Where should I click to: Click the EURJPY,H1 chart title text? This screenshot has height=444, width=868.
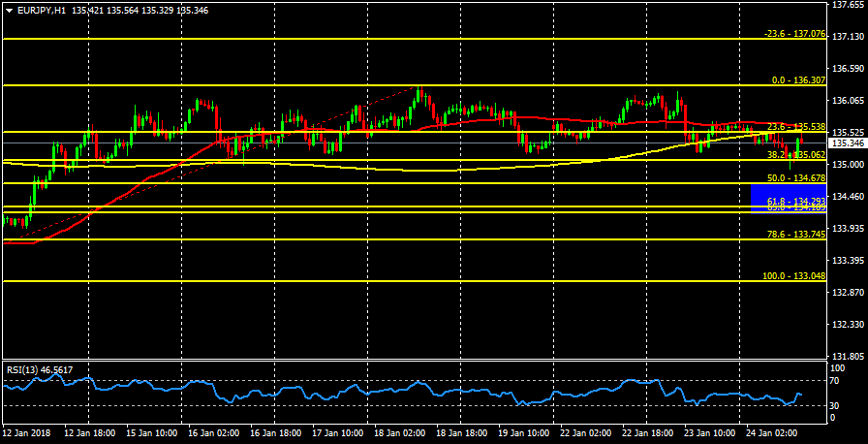[42, 9]
